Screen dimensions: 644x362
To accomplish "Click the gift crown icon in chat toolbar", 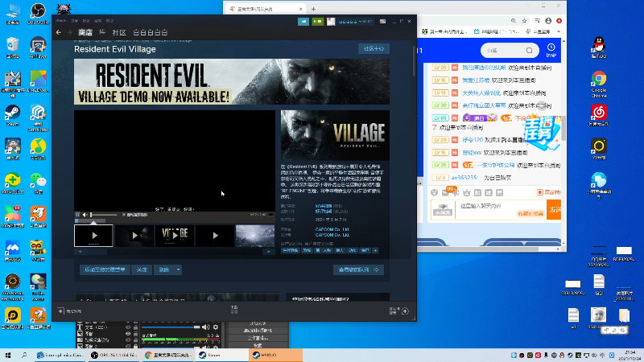I will tap(467, 192).
